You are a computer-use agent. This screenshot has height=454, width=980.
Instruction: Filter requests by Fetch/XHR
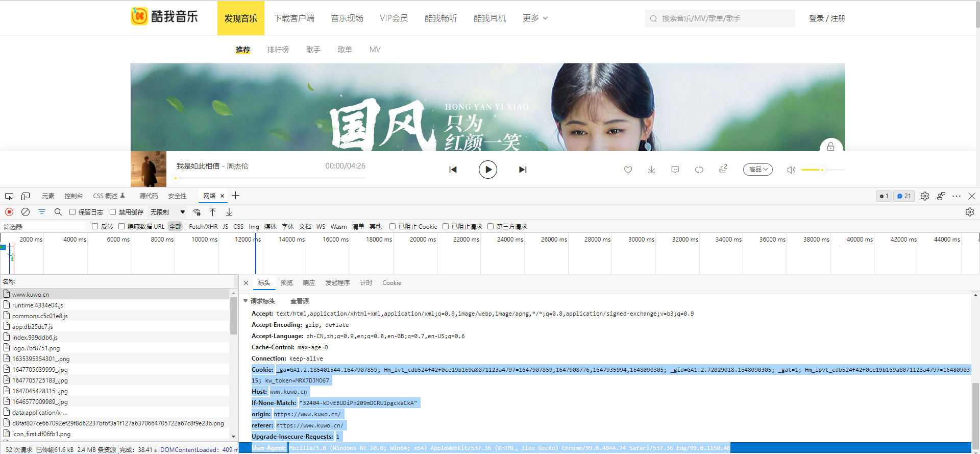(203, 226)
